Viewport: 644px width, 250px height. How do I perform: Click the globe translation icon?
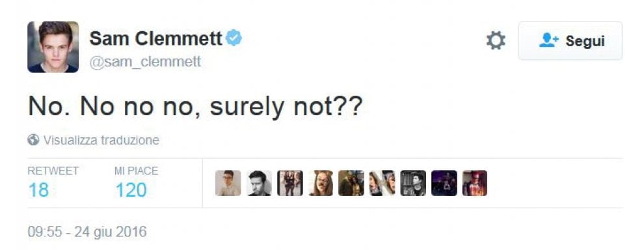click(33, 140)
